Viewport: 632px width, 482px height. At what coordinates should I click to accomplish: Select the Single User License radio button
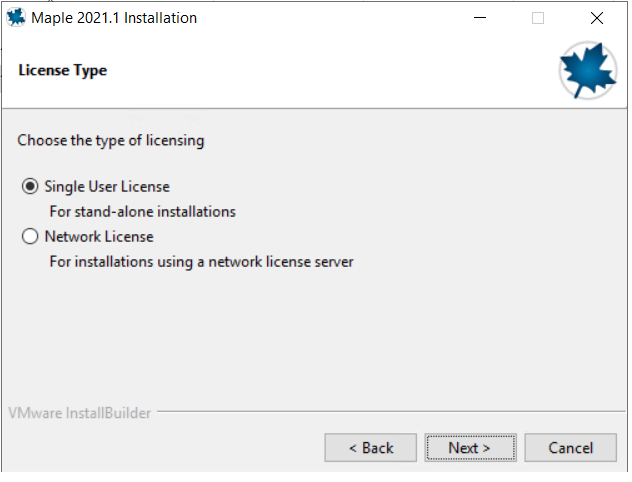pyautogui.click(x=30, y=186)
